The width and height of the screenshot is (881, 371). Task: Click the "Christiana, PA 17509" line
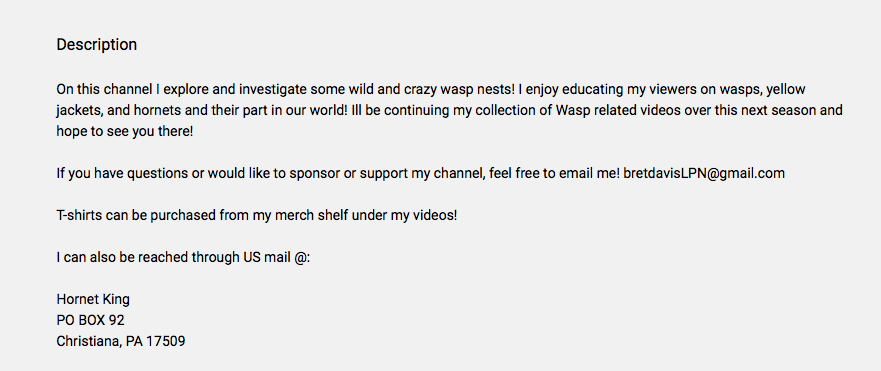pos(121,341)
